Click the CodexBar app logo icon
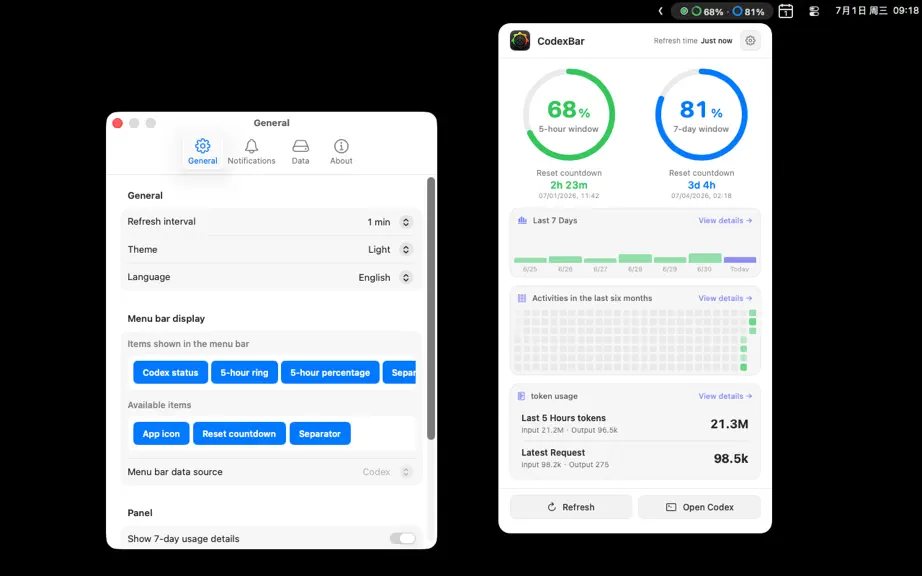 (x=520, y=41)
